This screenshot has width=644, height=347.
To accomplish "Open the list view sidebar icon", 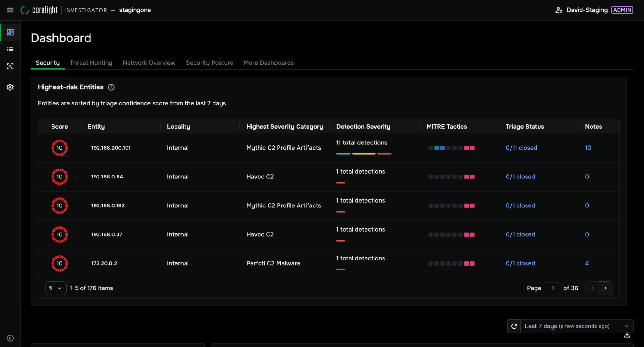I will [10, 49].
